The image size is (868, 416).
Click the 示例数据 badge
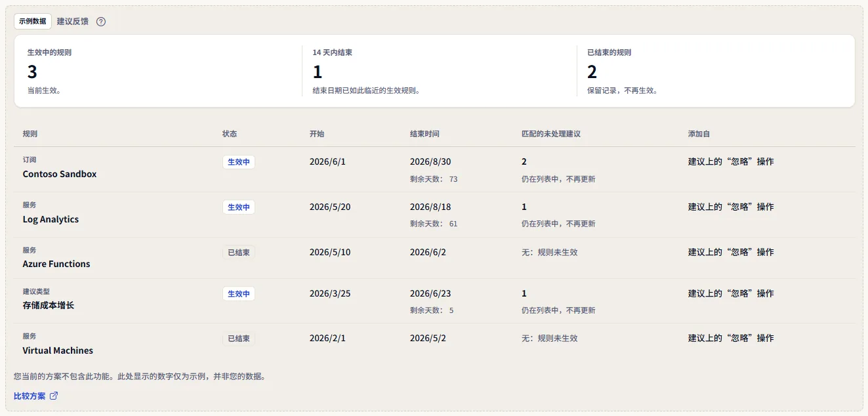[33, 21]
